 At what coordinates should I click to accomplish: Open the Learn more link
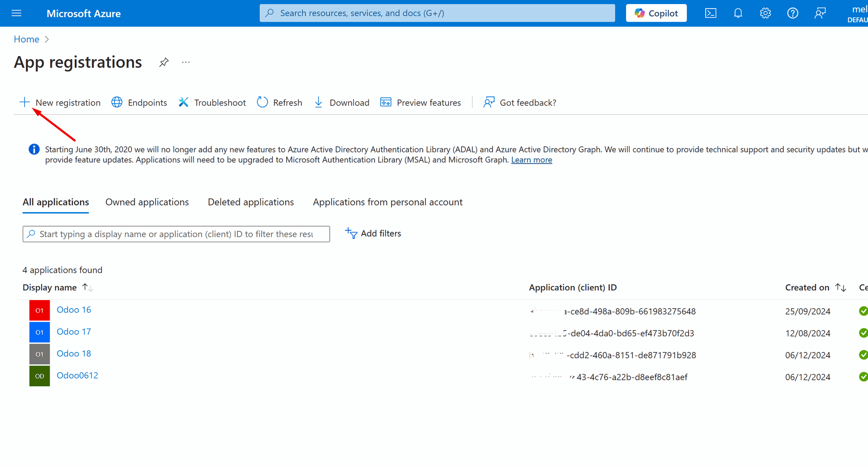532,160
